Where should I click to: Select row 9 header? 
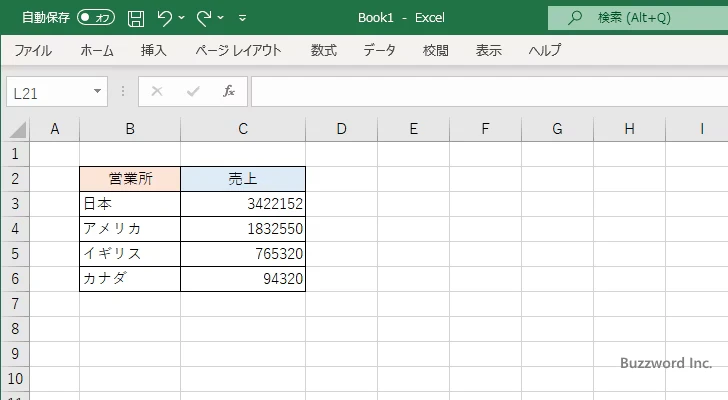click(x=15, y=354)
